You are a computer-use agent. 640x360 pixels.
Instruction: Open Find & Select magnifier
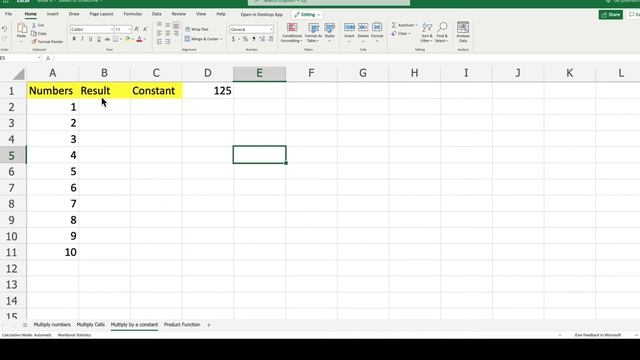click(x=442, y=33)
